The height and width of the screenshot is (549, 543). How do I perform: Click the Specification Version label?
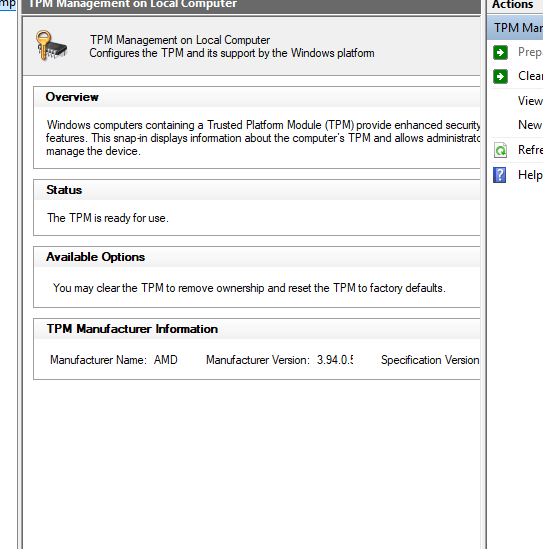click(430, 360)
